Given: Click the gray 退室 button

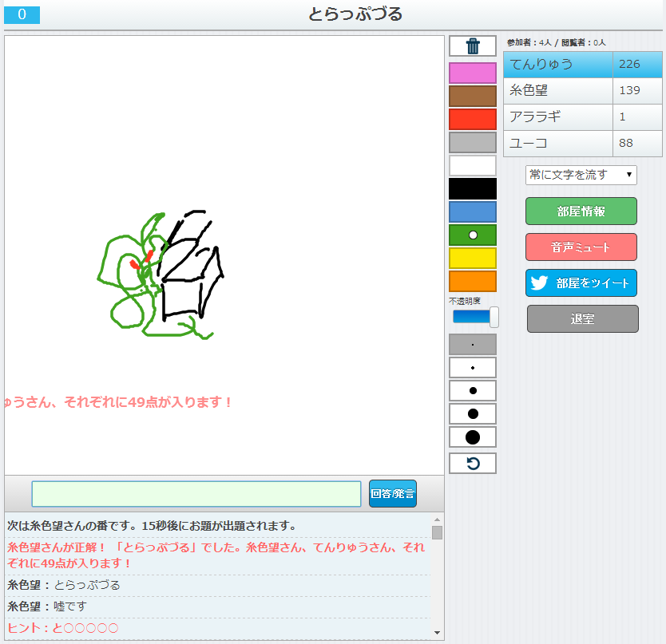Looking at the screenshot, I should tap(582, 319).
